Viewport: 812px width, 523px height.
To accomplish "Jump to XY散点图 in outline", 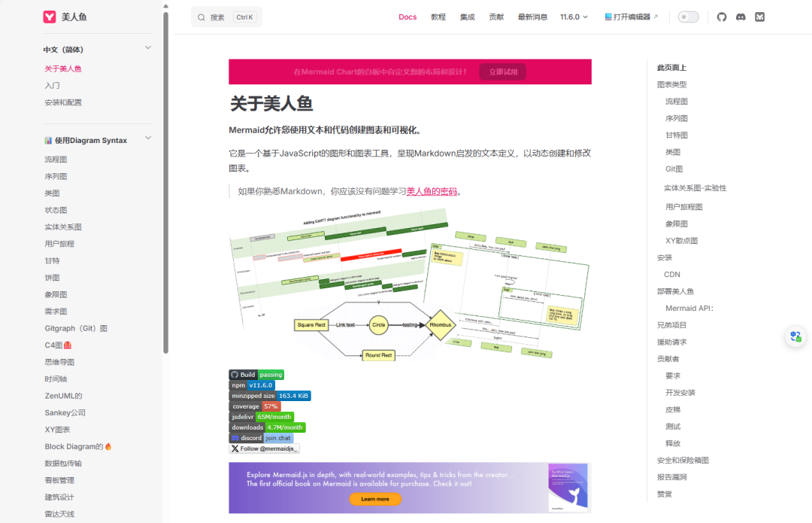I will click(681, 241).
